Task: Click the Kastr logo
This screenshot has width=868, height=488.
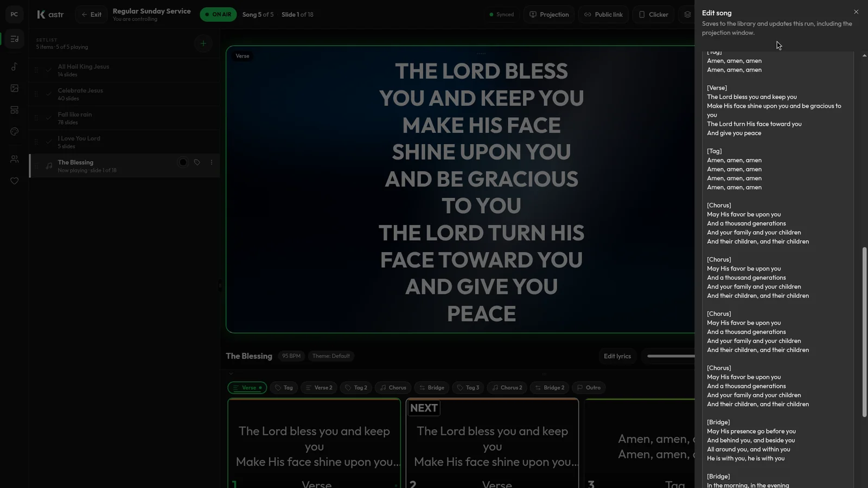Action: [x=50, y=15]
